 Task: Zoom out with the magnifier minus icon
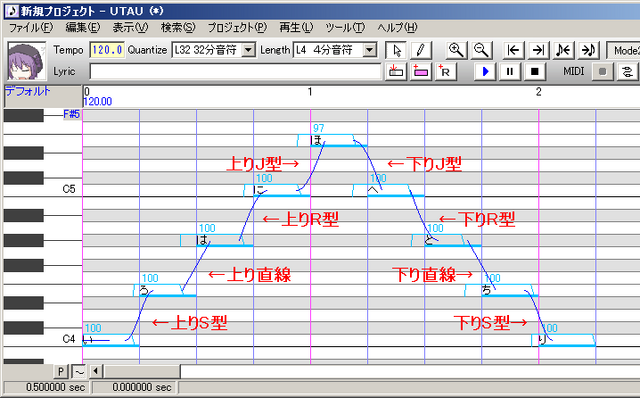point(481,51)
